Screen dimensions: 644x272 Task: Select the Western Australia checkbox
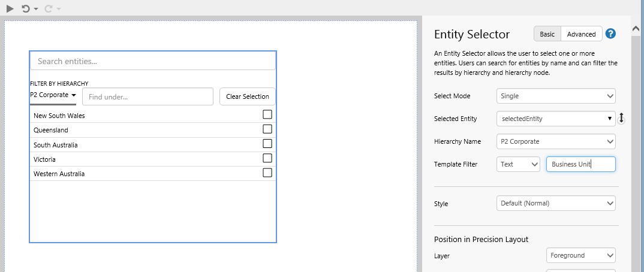coord(267,173)
